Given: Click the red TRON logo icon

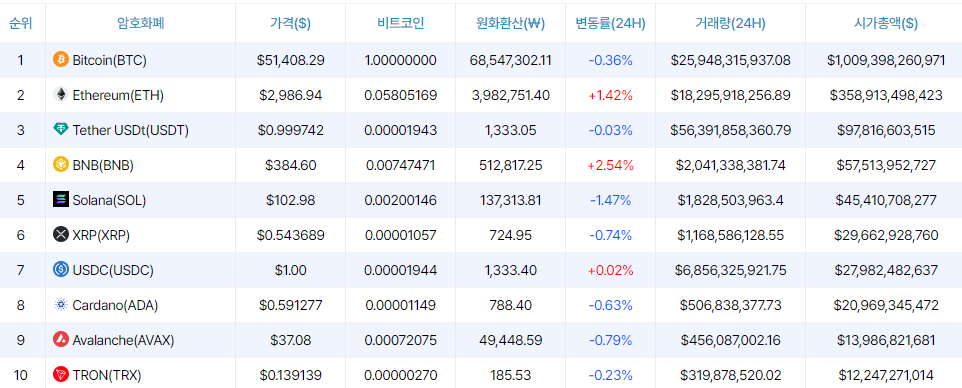Looking at the screenshot, I should 61,374.
